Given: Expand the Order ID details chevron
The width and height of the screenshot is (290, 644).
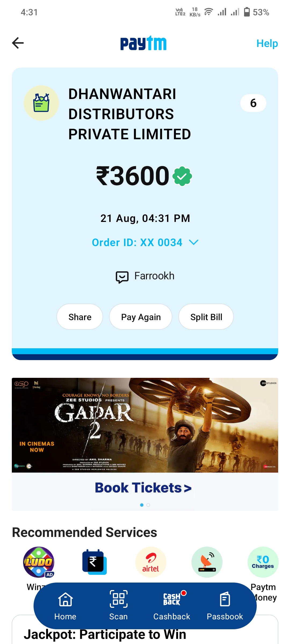Looking at the screenshot, I should (x=194, y=242).
